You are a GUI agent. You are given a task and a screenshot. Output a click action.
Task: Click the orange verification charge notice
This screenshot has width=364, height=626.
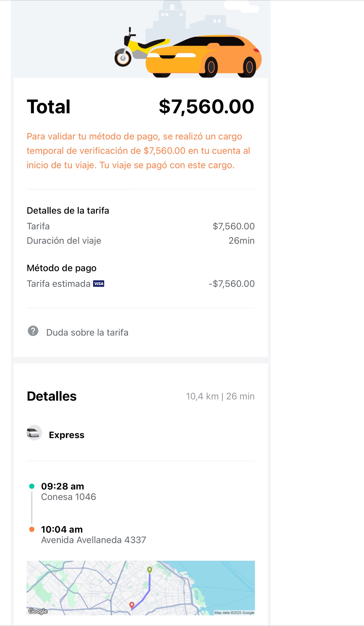point(139,151)
